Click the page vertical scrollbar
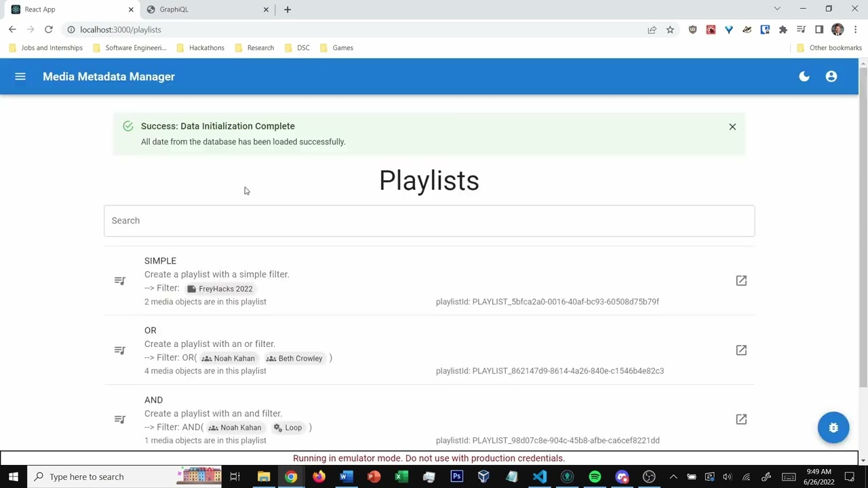 (863, 227)
